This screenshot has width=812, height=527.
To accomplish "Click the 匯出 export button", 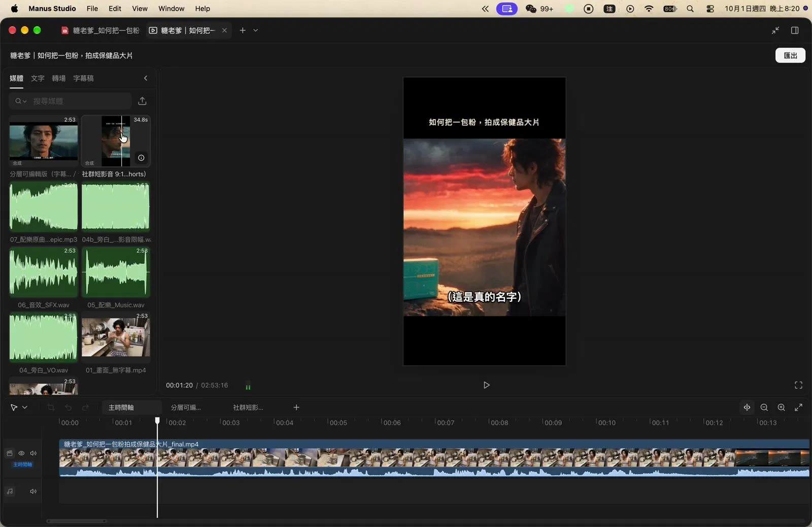I will click(790, 55).
